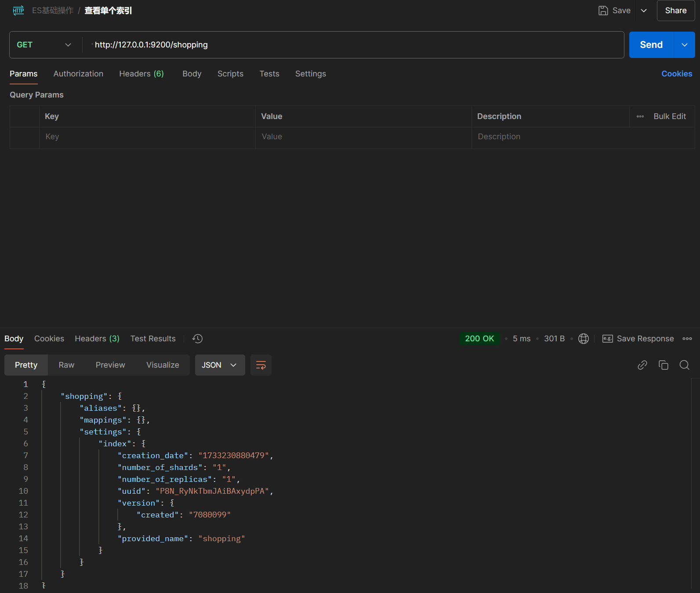Open the Authorization tab
Viewport: 700px width, 593px height.
[78, 74]
